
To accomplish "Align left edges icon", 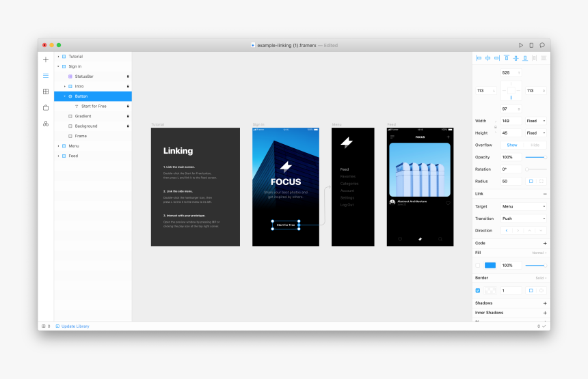I will [x=479, y=58].
